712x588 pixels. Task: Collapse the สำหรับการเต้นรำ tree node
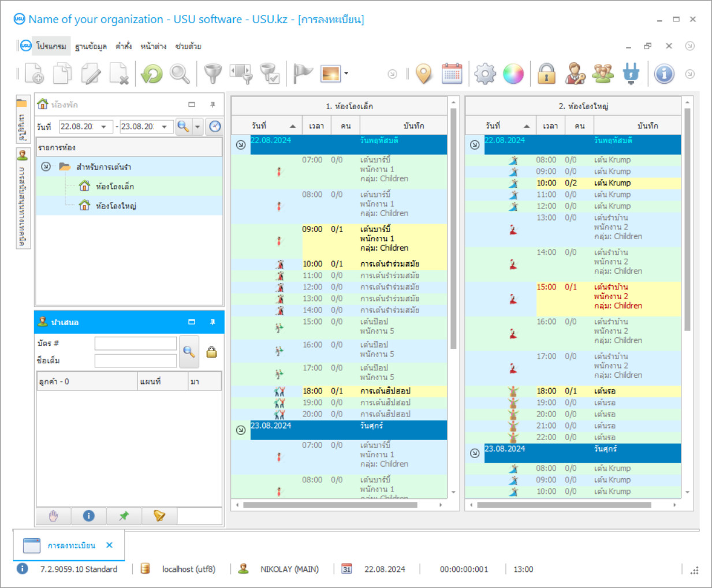pyautogui.click(x=46, y=167)
